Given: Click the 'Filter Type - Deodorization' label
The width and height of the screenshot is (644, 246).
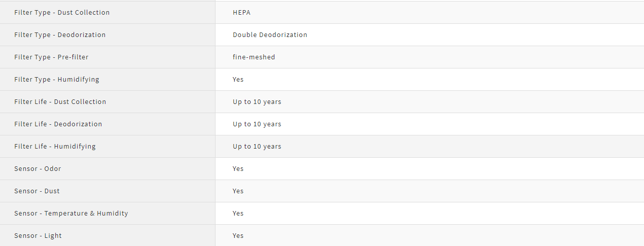Looking at the screenshot, I should coord(60,35).
